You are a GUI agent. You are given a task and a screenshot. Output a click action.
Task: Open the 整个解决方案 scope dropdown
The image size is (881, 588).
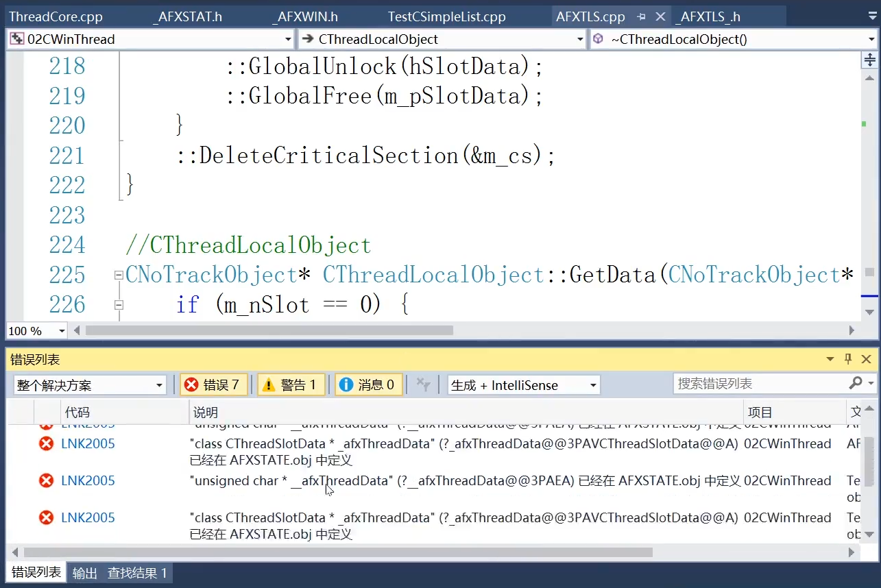90,385
